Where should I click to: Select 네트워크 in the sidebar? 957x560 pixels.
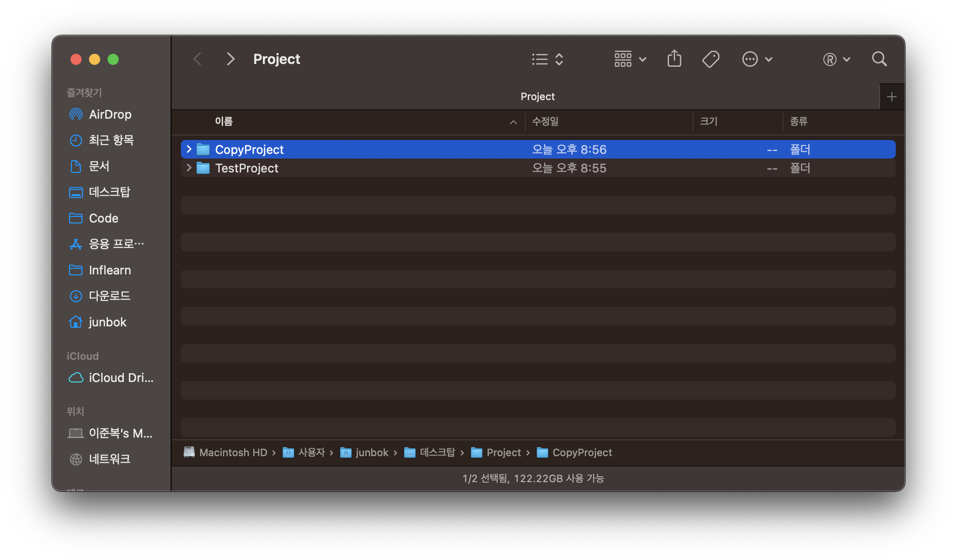click(109, 459)
